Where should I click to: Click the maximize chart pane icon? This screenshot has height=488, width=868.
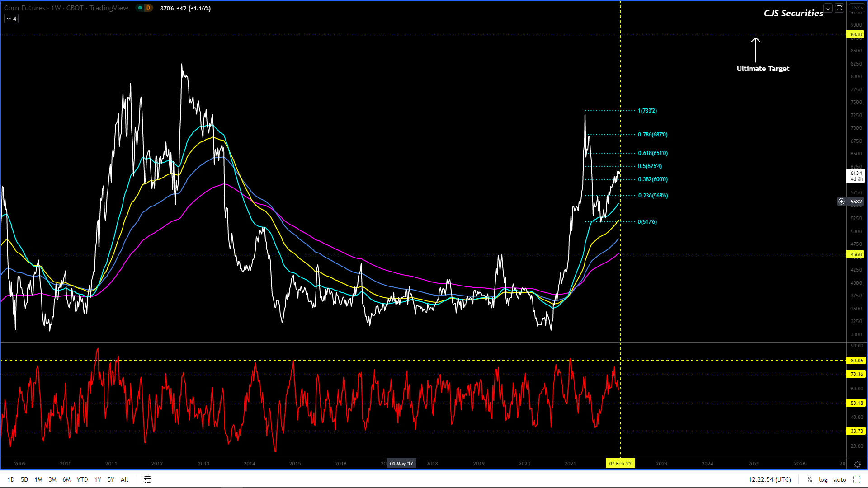tap(839, 8)
